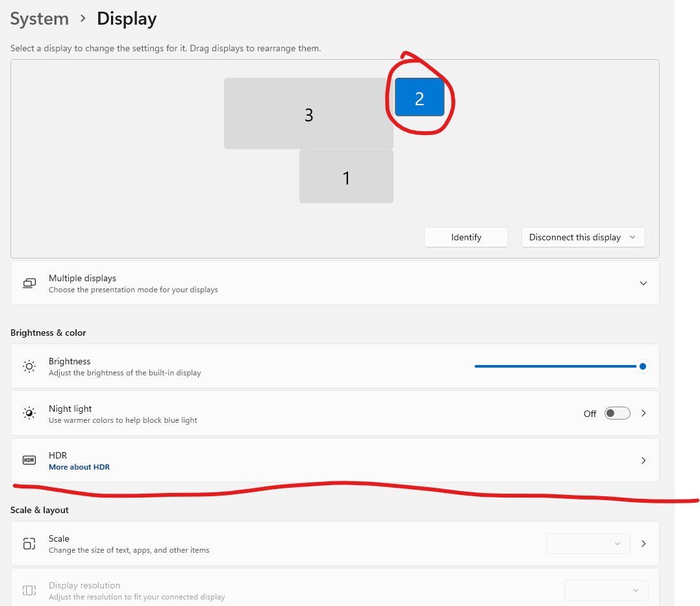Open HDR settings via its chevron
This screenshot has width=700, height=606.
point(644,461)
